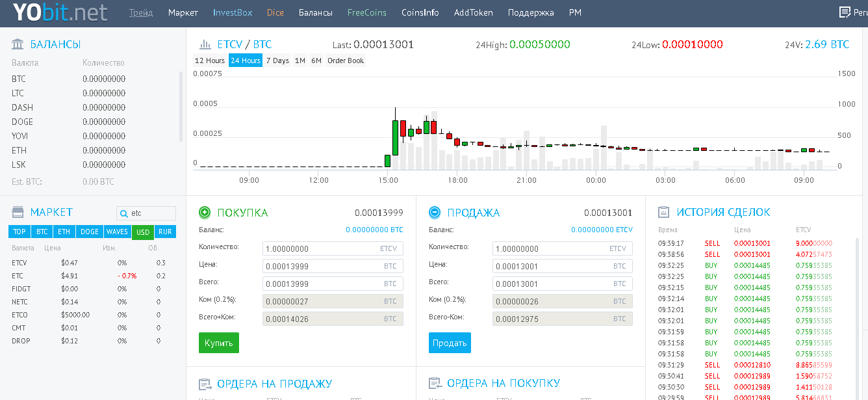Open the InvestBox menu item
Image resolution: width=868 pixels, height=400 pixels.
pyautogui.click(x=233, y=12)
